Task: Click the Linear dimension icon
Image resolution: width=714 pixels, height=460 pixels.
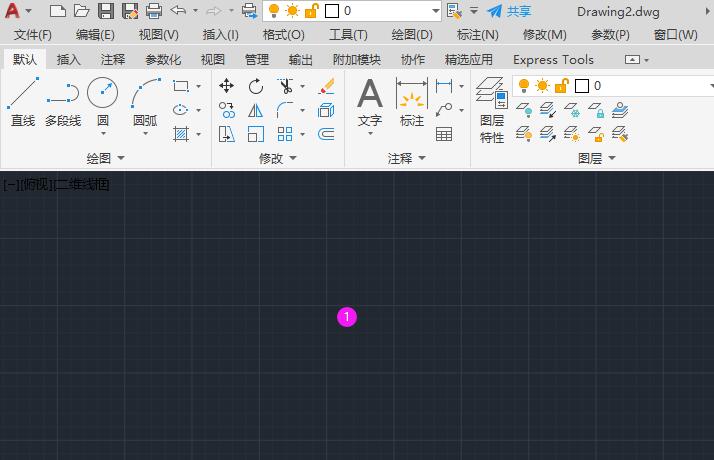Action: tap(444, 86)
